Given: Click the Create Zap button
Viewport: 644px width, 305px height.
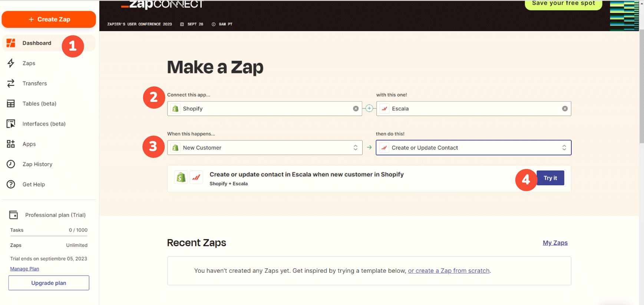Looking at the screenshot, I should pyautogui.click(x=49, y=19).
